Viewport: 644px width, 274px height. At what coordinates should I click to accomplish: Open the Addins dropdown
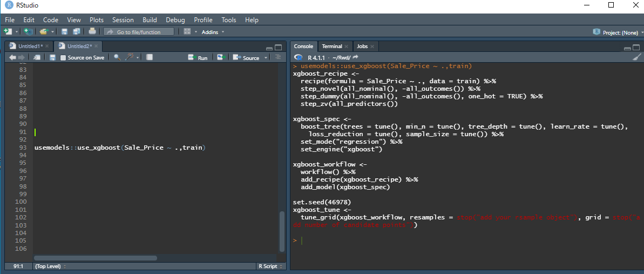tap(213, 32)
